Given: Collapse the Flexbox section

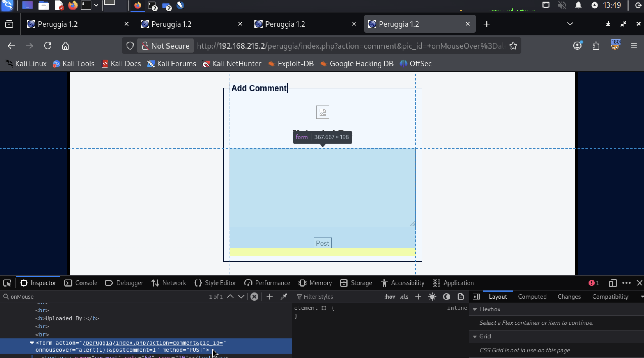Looking at the screenshot, I should point(475,309).
